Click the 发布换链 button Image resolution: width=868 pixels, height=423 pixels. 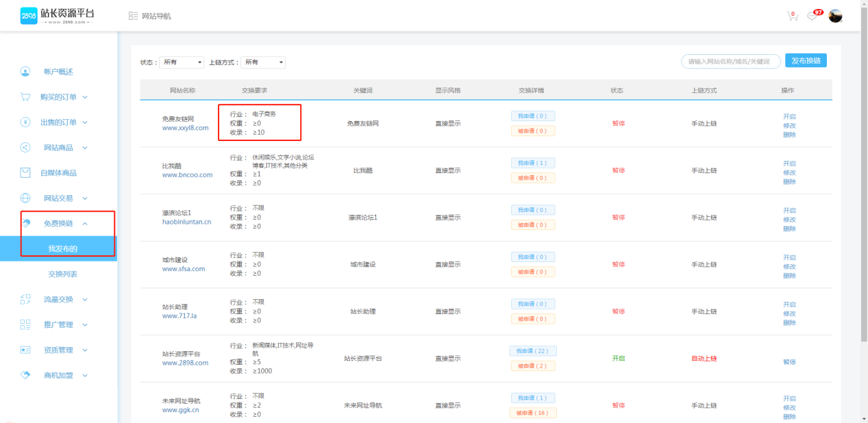(x=806, y=61)
